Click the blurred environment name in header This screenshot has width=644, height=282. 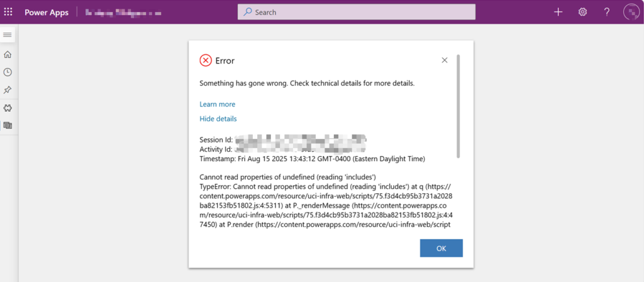point(123,12)
